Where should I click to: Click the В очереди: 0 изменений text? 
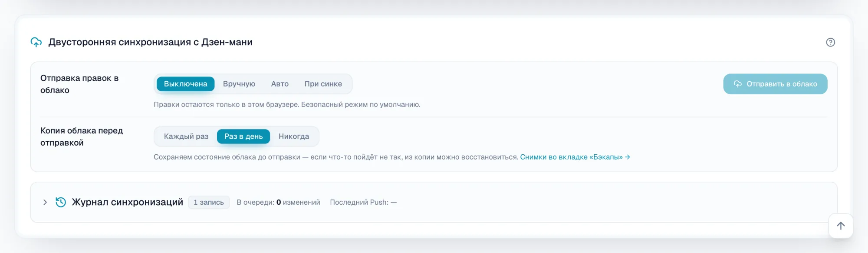click(278, 202)
